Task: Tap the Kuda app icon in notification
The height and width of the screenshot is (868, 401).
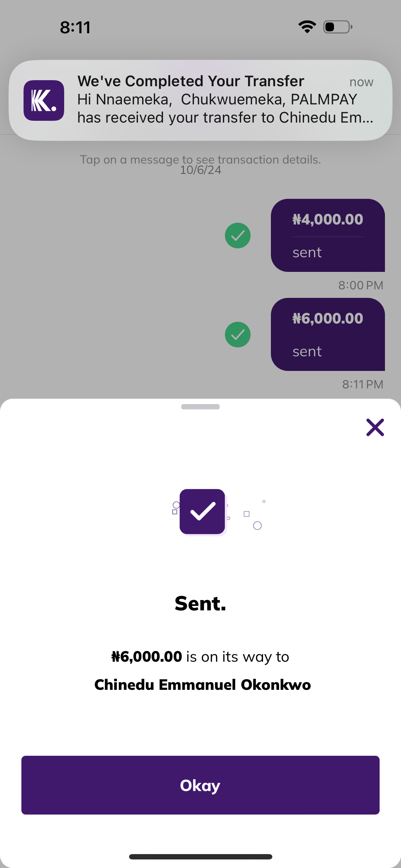Action: pos(44,100)
